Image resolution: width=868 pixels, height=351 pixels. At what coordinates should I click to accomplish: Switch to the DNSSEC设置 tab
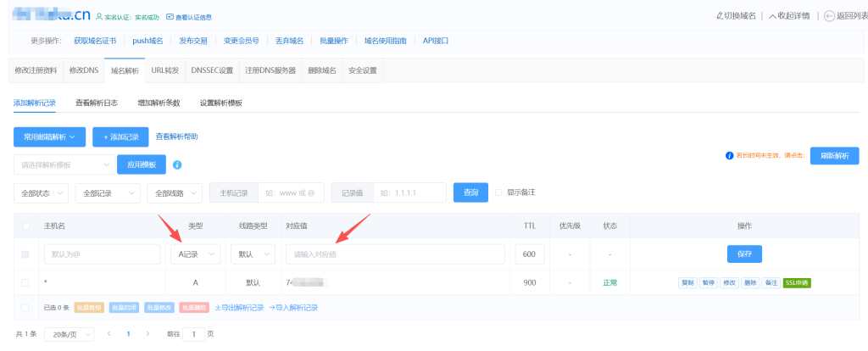pyautogui.click(x=211, y=70)
